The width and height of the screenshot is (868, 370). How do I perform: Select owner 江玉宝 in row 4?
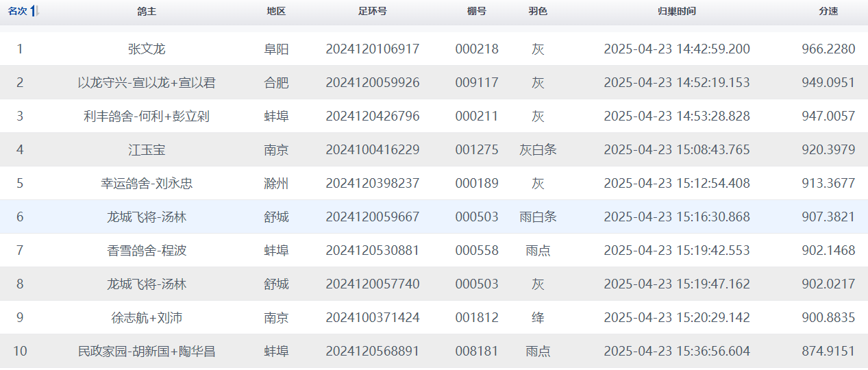point(147,150)
